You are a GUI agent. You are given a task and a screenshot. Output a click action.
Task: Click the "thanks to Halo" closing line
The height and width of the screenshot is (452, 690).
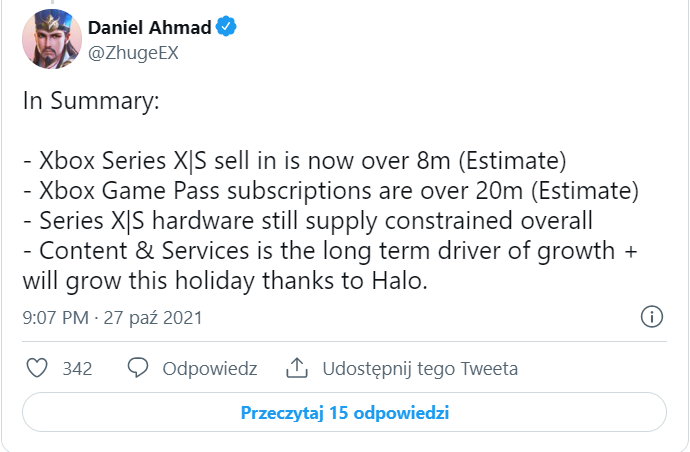(x=225, y=282)
